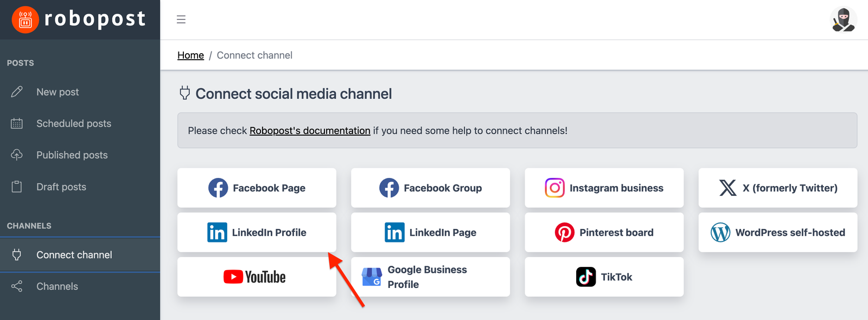Click the YouTube play logo icon
The width and height of the screenshot is (868, 320).
[x=233, y=277]
